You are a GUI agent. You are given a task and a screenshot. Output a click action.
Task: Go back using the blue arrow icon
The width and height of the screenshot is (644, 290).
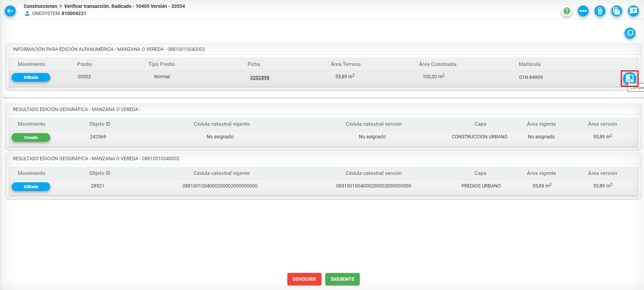point(10,11)
